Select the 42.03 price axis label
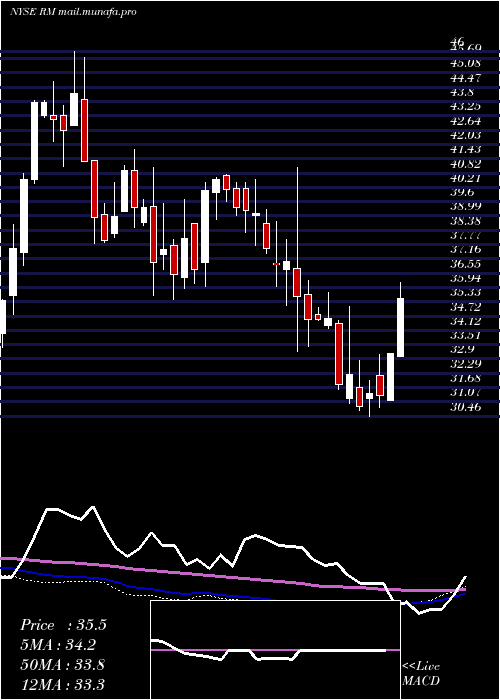Viewport: 500px width, 700px height. point(466,135)
